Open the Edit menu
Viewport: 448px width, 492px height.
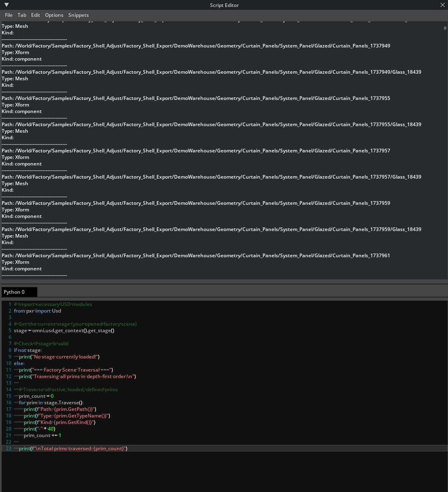point(36,15)
